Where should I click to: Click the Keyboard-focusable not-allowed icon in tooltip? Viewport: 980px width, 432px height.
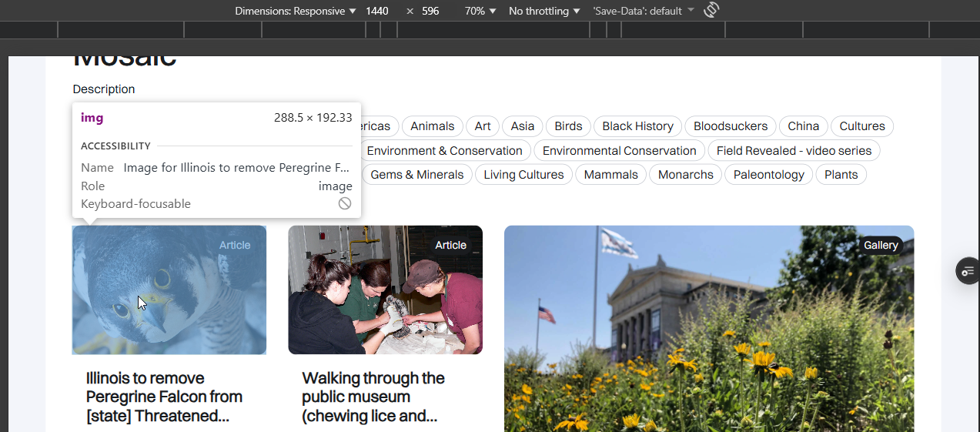345,203
